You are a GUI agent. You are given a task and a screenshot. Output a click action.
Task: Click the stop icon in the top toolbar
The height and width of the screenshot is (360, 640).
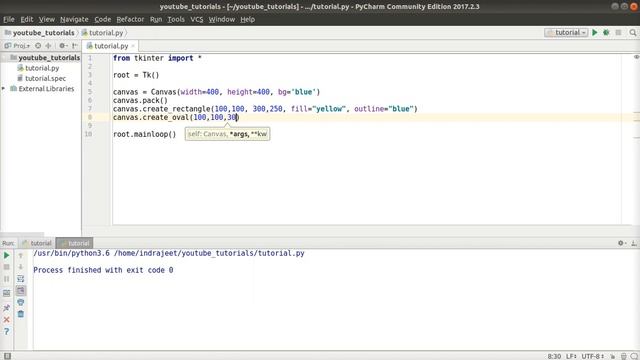(x=618, y=32)
